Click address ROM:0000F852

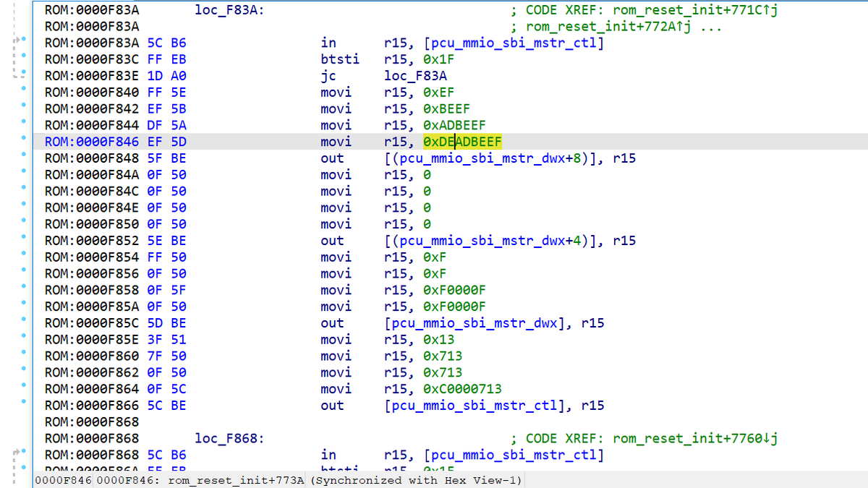[93, 241]
